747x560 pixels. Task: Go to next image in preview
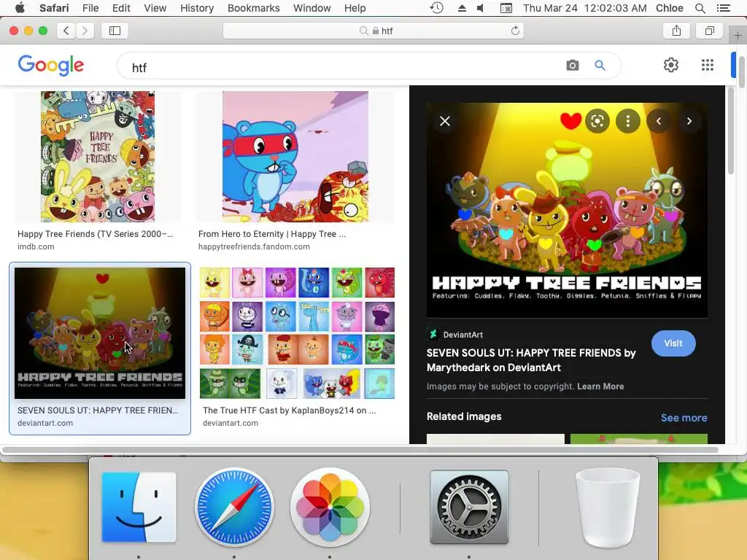coord(689,121)
